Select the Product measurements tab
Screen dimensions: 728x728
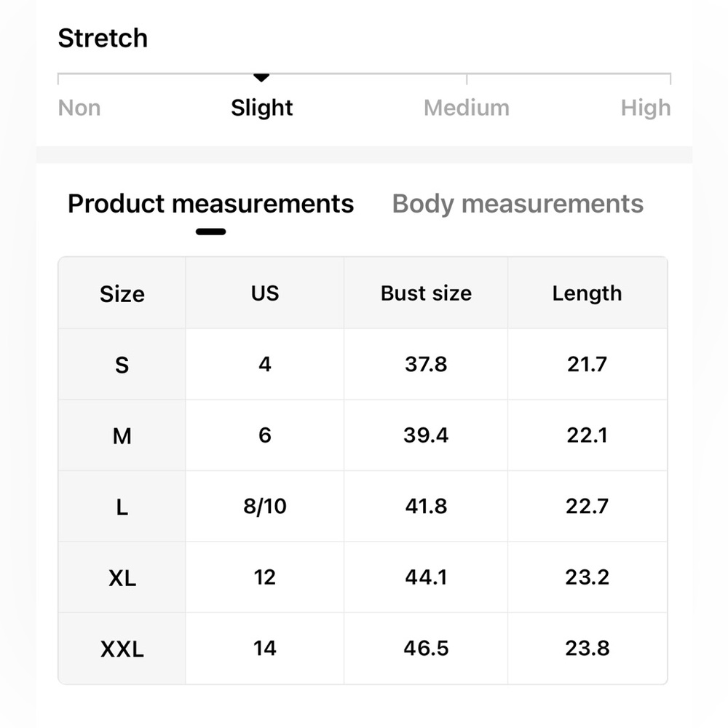pos(211,205)
